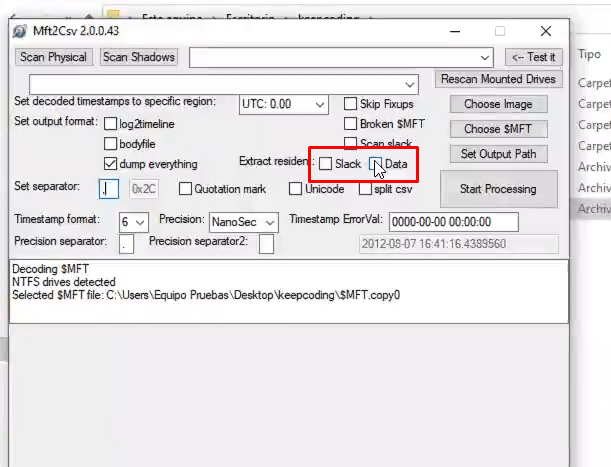Click the Start Processing button
The image size is (611, 467).
[x=498, y=189]
